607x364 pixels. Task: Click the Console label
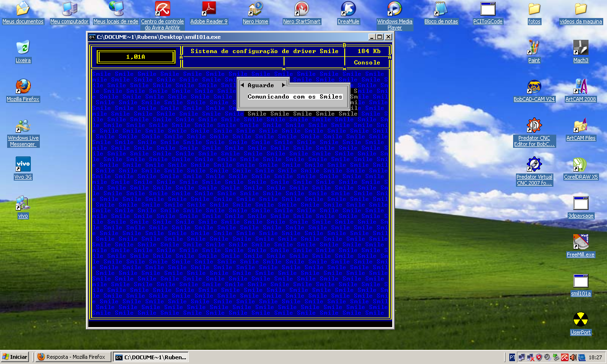coord(367,63)
